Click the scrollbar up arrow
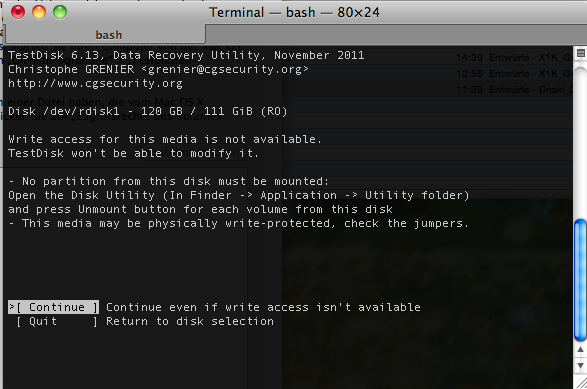 (580, 349)
